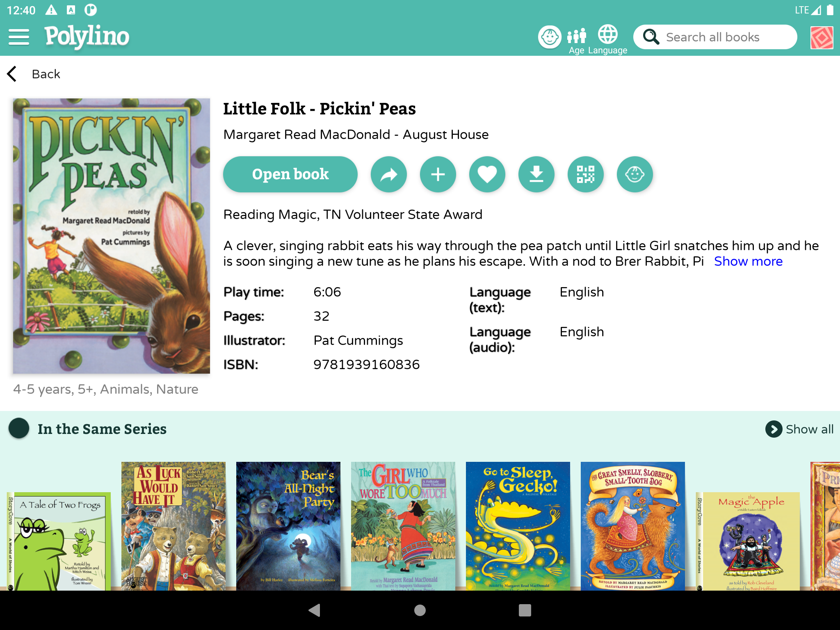This screenshot has height=630, width=840.
Task: Tap the book title Little Folk - Pickin' Peas
Action: pyautogui.click(x=320, y=109)
